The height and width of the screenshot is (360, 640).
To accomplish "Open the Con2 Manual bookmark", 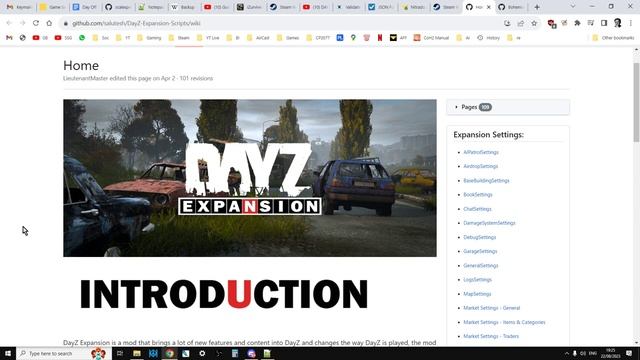I will 431,38.
